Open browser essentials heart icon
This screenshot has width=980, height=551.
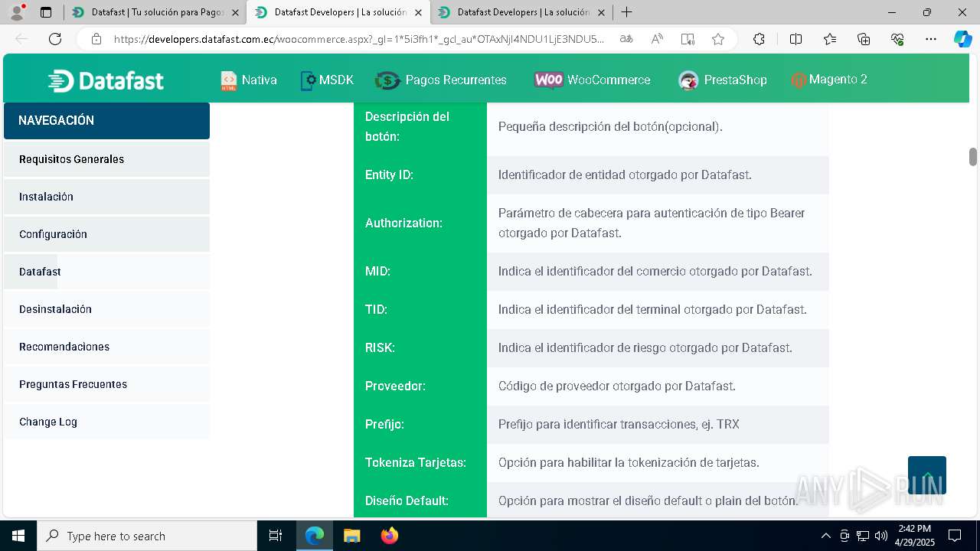click(897, 39)
